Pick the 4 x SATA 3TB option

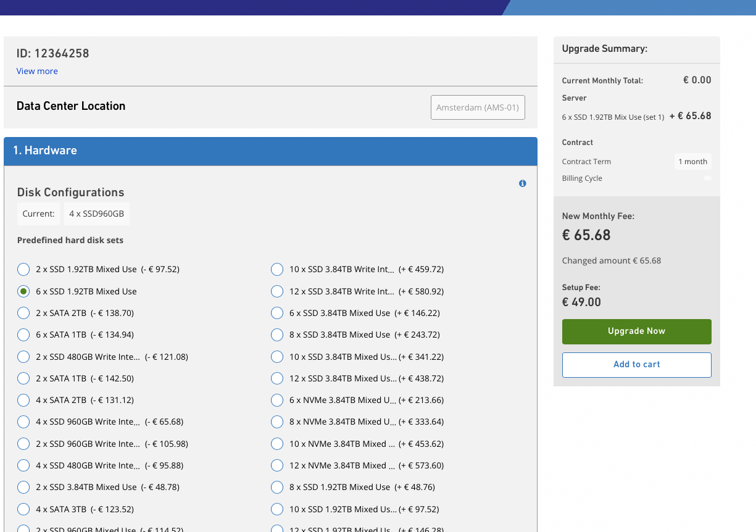click(23, 509)
